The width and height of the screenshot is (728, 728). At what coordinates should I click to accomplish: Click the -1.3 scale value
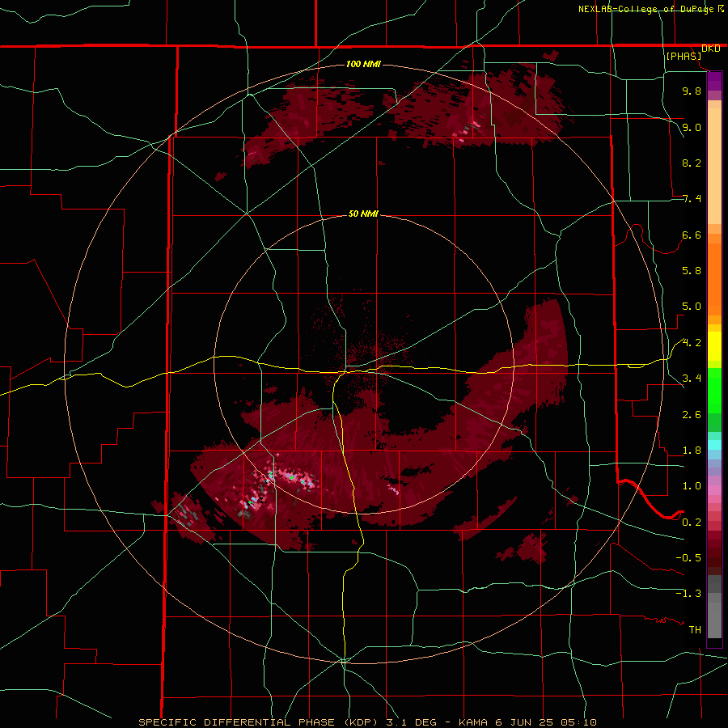[688, 594]
